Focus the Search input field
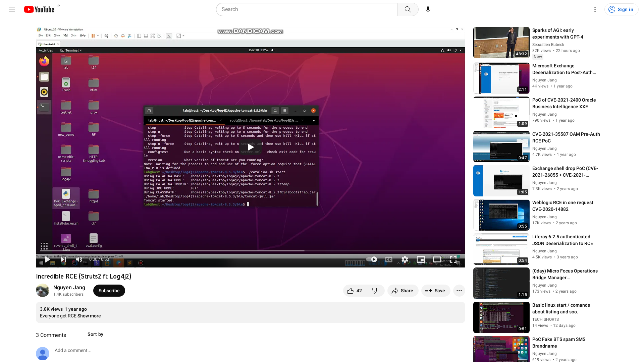Image resolution: width=644 pixels, height=362 pixels. tap(307, 9)
